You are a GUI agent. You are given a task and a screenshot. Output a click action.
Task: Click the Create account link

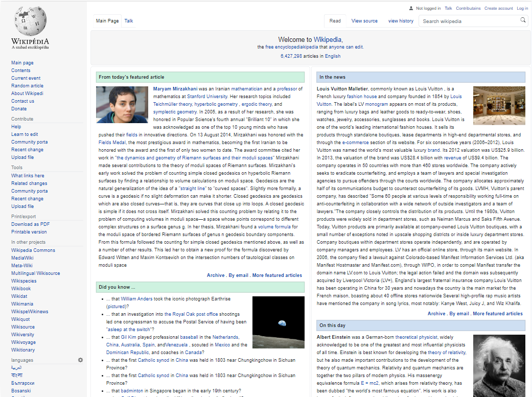498,8
